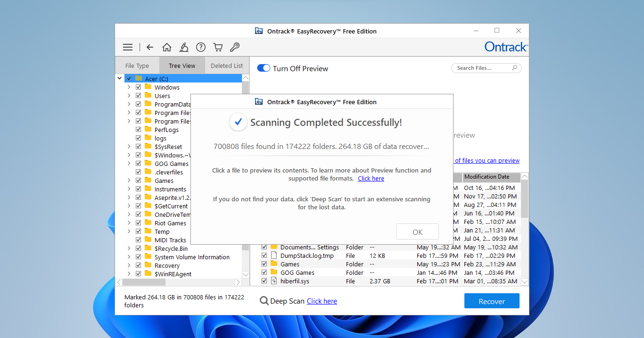Open the activation key icon

tap(234, 47)
